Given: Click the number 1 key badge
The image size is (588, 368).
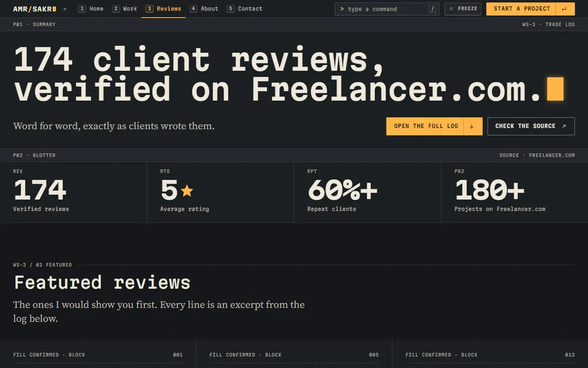Looking at the screenshot, I should pyautogui.click(x=81, y=9).
